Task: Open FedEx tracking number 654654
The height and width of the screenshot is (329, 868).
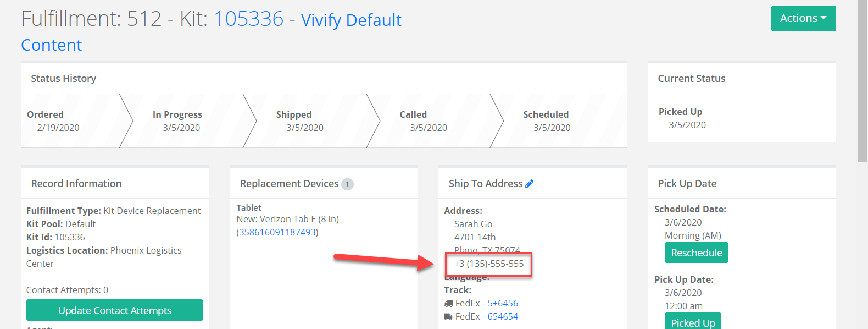Action: [503, 316]
